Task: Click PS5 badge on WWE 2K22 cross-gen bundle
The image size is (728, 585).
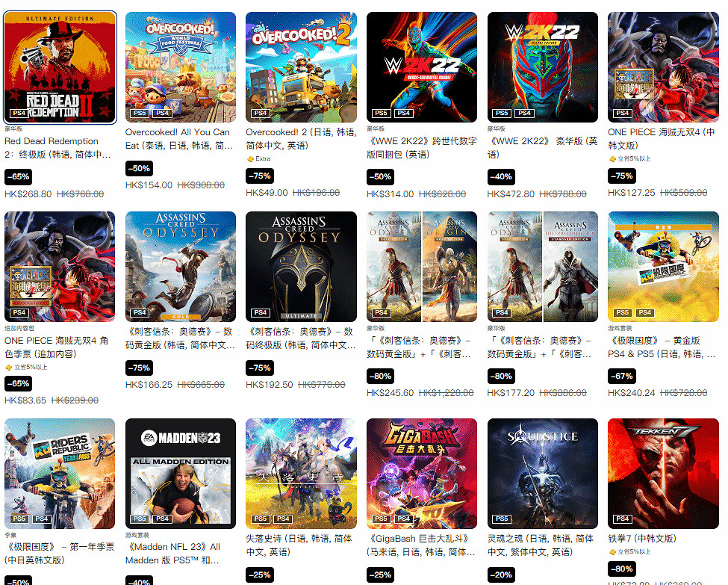Action: [x=382, y=113]
